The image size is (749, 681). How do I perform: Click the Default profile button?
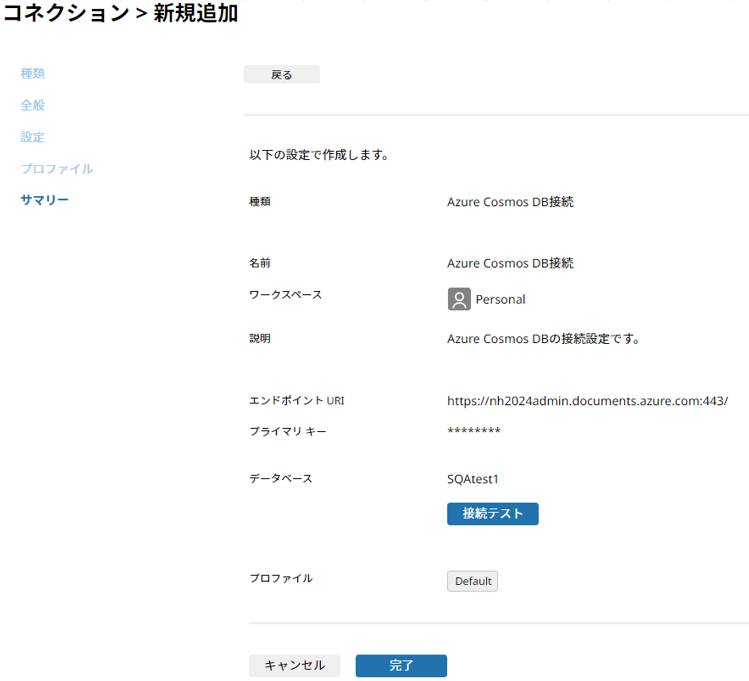[472, 581]
